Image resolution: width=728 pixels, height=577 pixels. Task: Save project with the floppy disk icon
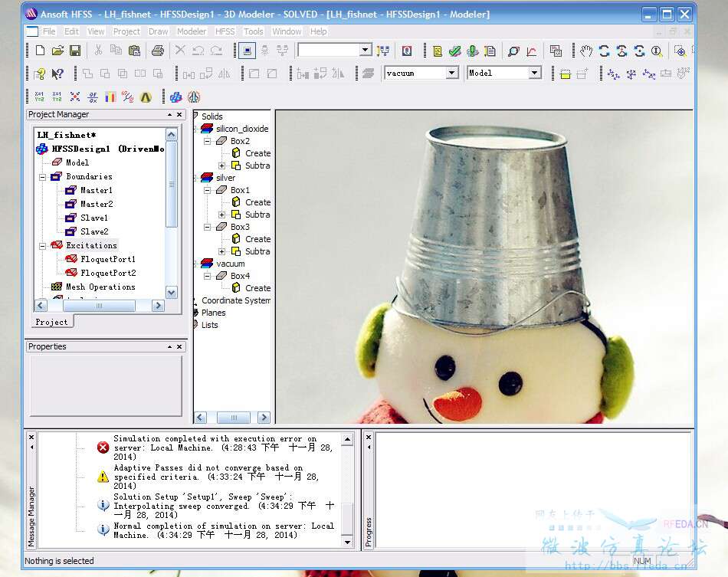pos(75,51)
